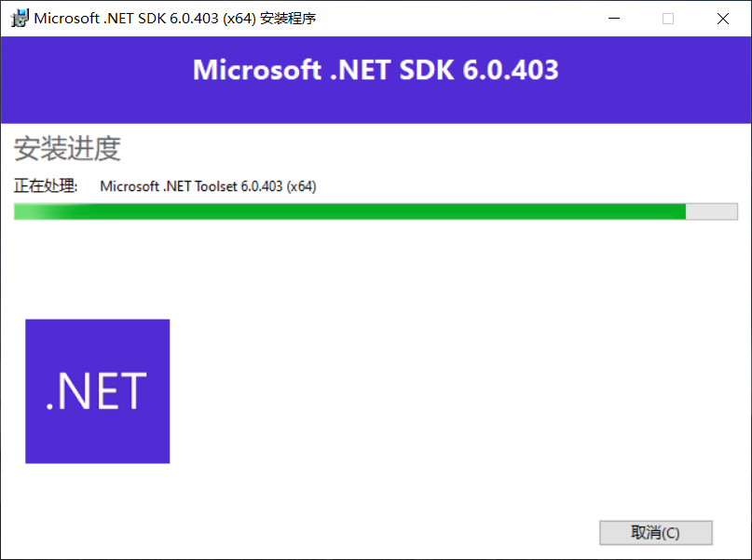Image resolution: width=752 pixels, height=560 pixels.
Task: Close the .NET SDK installer window
Action: pyautogui.click(x=723, y=19)
